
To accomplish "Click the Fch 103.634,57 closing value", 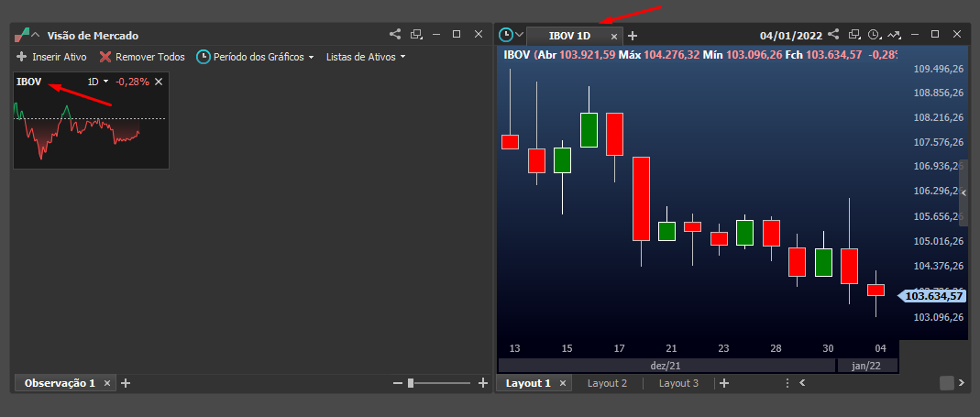I will coord(824,55).
